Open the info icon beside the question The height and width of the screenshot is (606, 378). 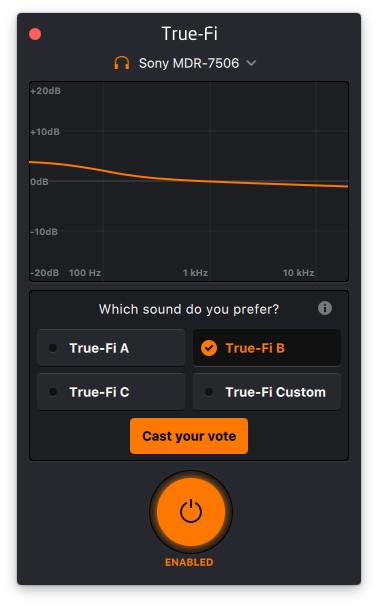tap(325, 308)
